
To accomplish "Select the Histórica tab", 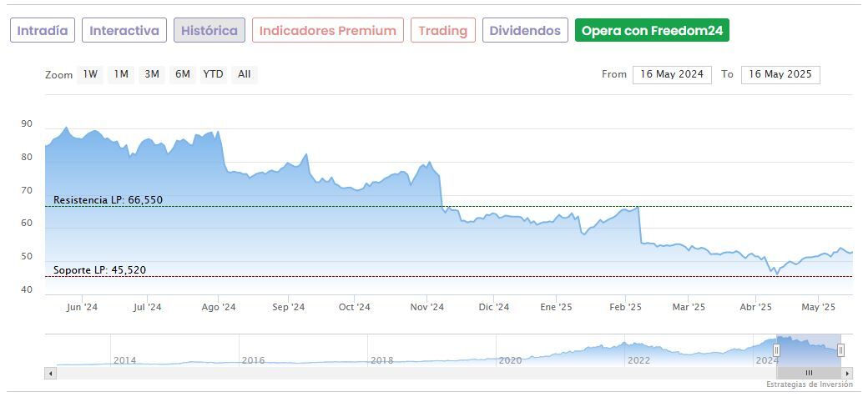I will (x=209, y=31).
